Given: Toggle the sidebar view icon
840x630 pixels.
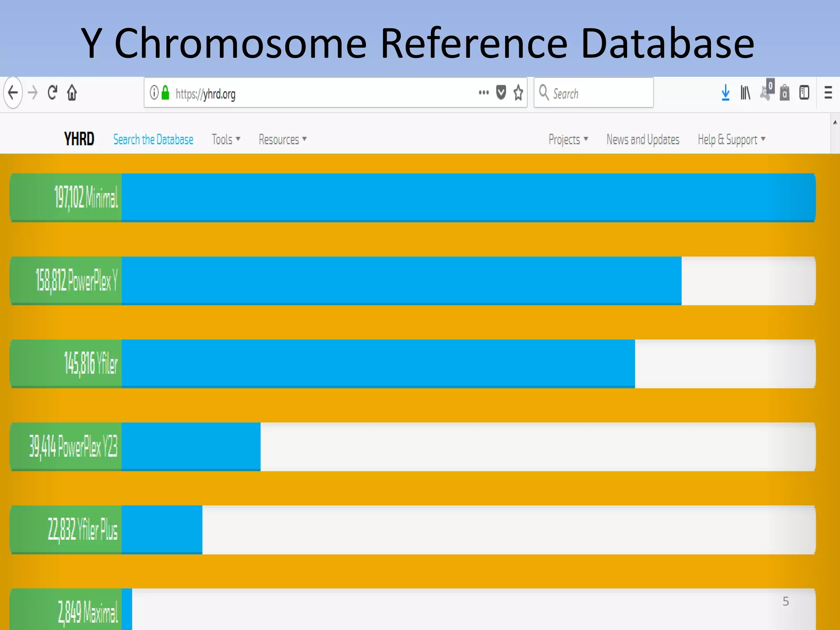Looking at the screenshot, I should tap(804, 93).
